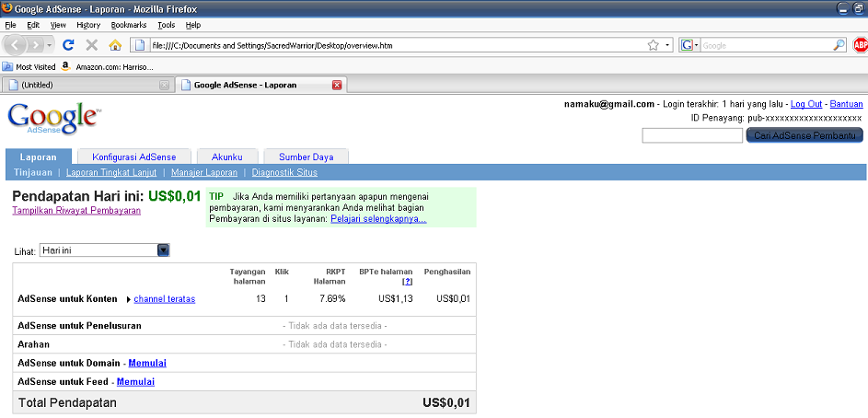
Task: Click the 7.69% RKPT value
Action: tap(332, 299)
